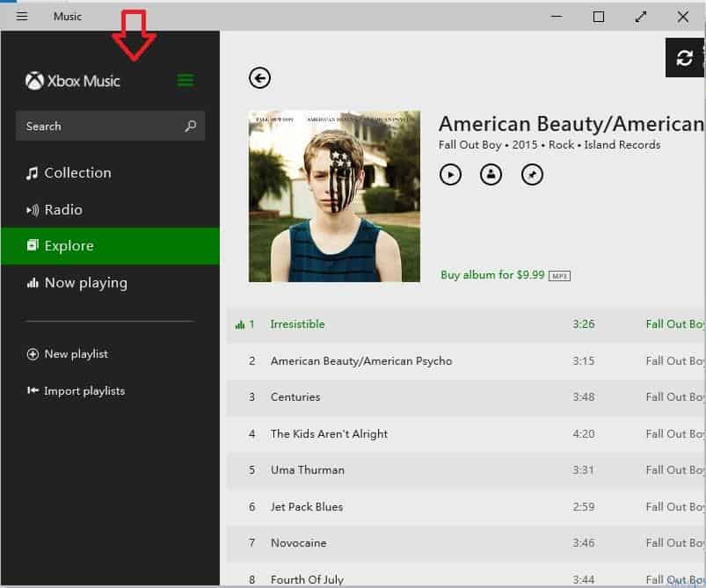Play the album with the play button
The width and height of the screenshot is (706, 588).
[x=450, y=174]
